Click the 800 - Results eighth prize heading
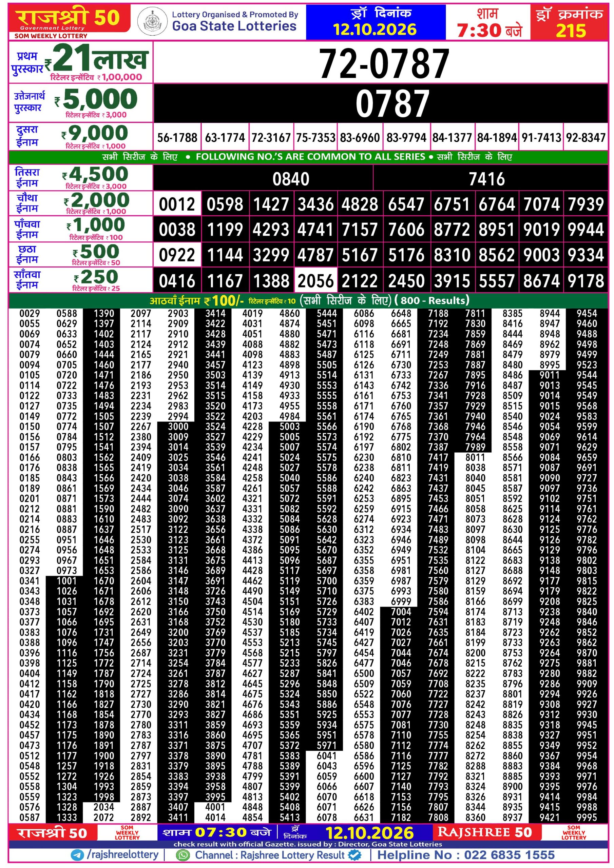This screenshot has width=614, height=868. tap(431, 300)
